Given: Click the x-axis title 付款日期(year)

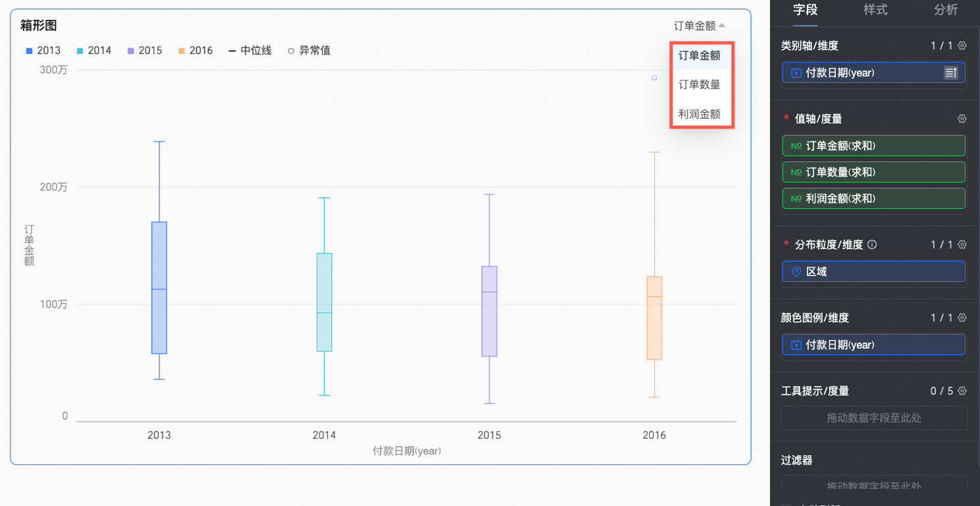Looking at the screenshot, I should tap(406, 451).
